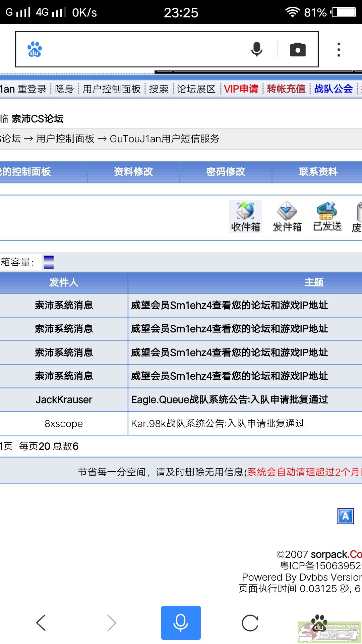The width and height of the screenshot is (362, 644).
Task: Open the three-dot browser menu
Action: click(339, 50)
